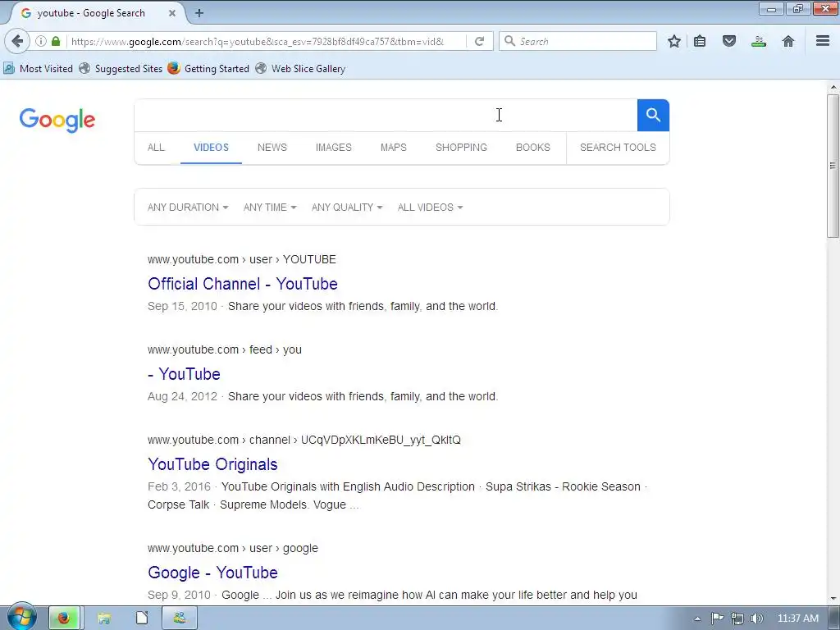Switch to the NEWS tab
840x630 pixels.
click(x=272, y=148)
